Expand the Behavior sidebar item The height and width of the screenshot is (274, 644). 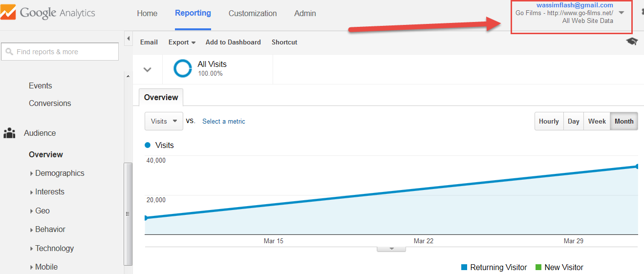pyautogui.click(x=47, y=230)
